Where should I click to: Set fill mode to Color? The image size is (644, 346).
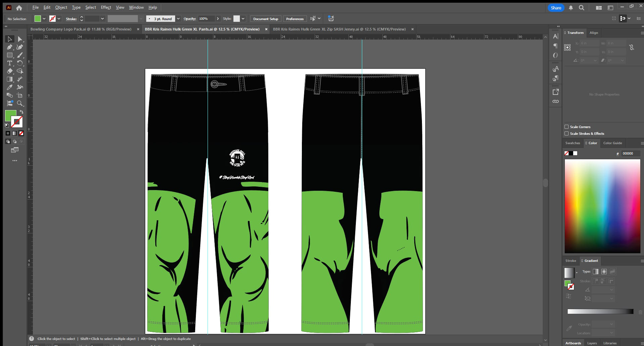(x=8, y=133)
